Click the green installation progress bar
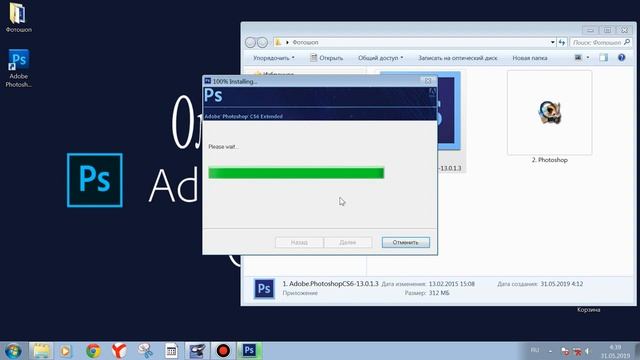This screenshot has width=640, height=360. (x=296, y=173)
